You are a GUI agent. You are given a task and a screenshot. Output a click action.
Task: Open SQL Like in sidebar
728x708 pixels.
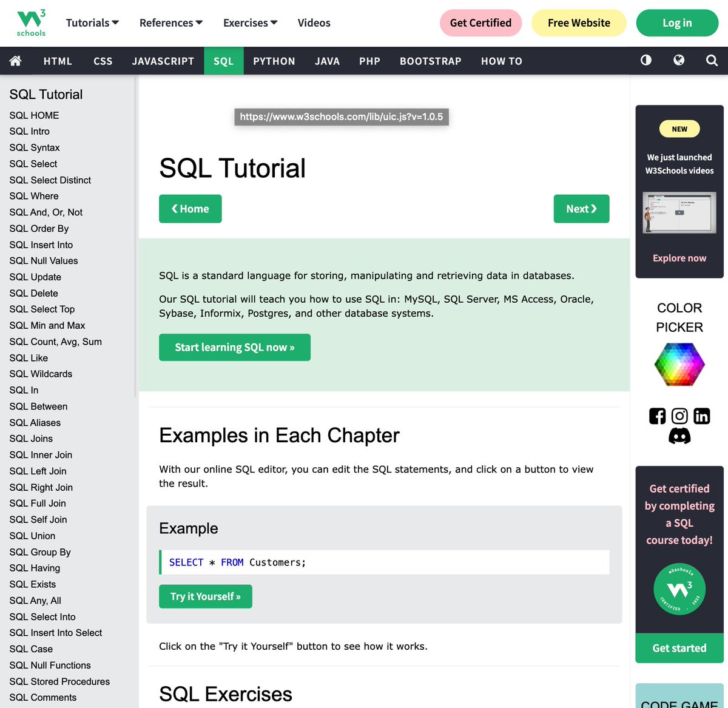coord(29,358)
